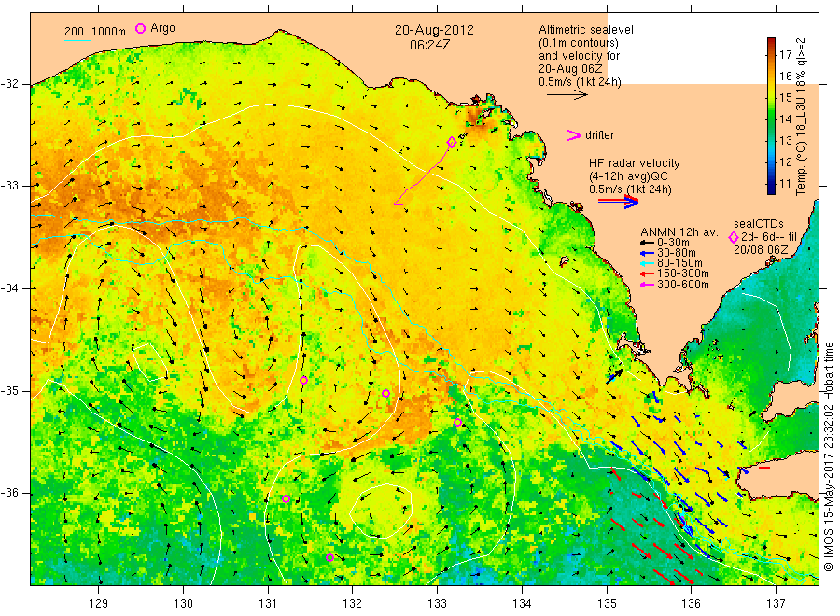
Task: Click the magenta drifter track line on the map
Action: (x=423, y=175)
